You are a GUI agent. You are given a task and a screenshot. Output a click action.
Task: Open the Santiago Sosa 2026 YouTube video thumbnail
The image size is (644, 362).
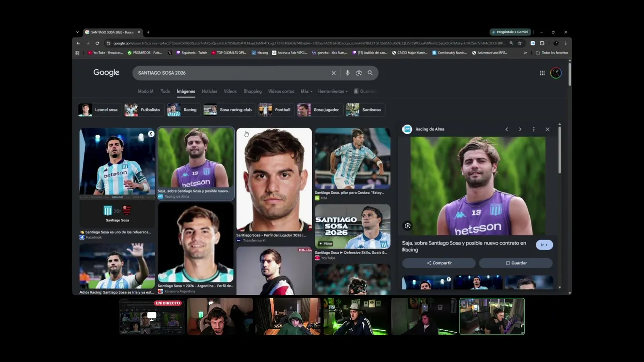point(353,226)
